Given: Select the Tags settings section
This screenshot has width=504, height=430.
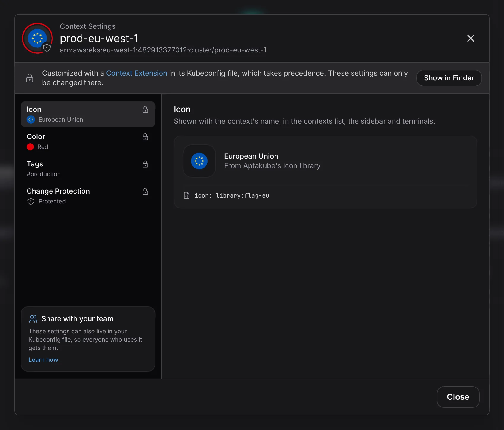Looking at the screenshot, I should (x=88, y=169).
